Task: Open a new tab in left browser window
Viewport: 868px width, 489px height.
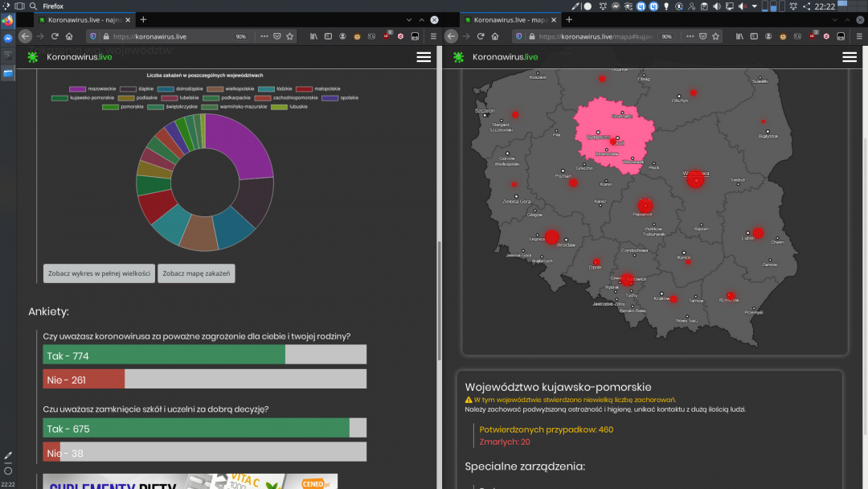Action: tap(143, 19)
